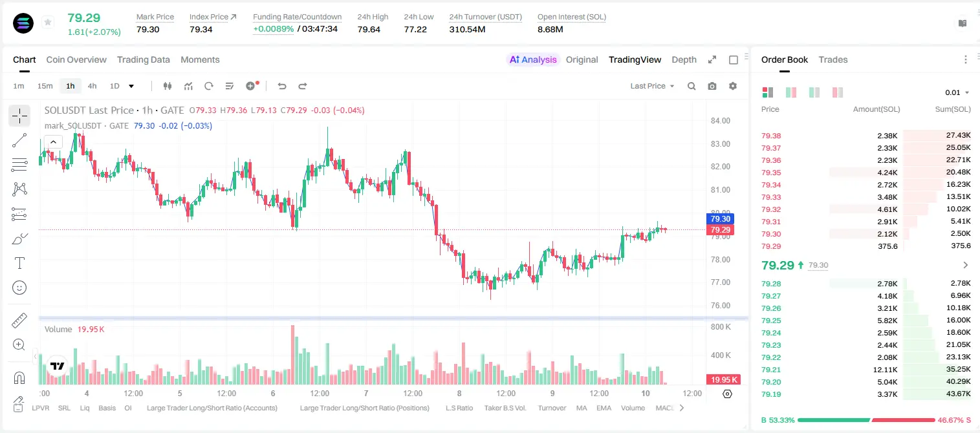The image size is (980, 433).
Task: Select the trend line drawing tool
Action: (19, 140)
